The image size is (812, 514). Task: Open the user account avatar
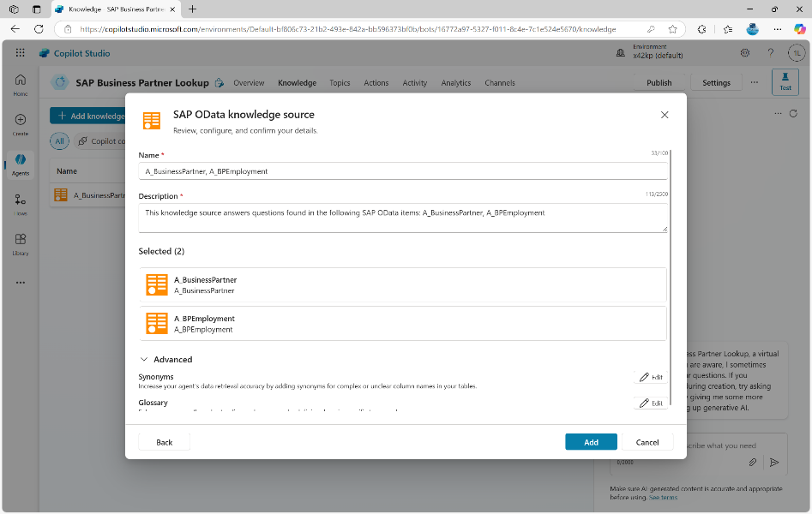[x=797, y=53]
